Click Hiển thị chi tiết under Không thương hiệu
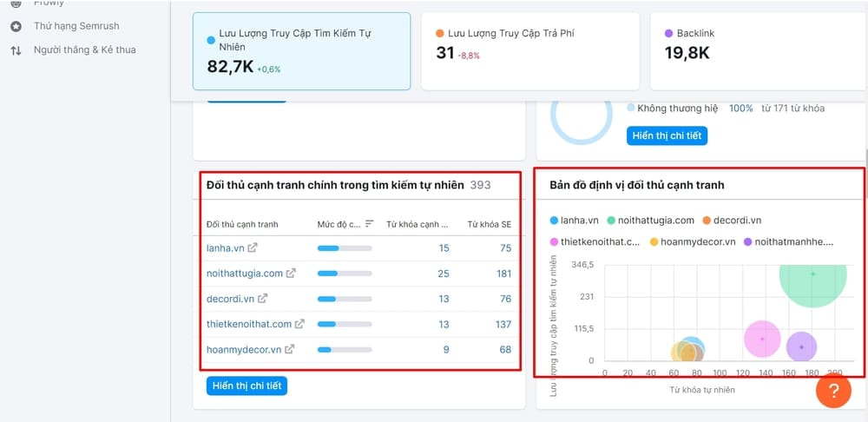868x422 pixels. click(x=667, y=135)
